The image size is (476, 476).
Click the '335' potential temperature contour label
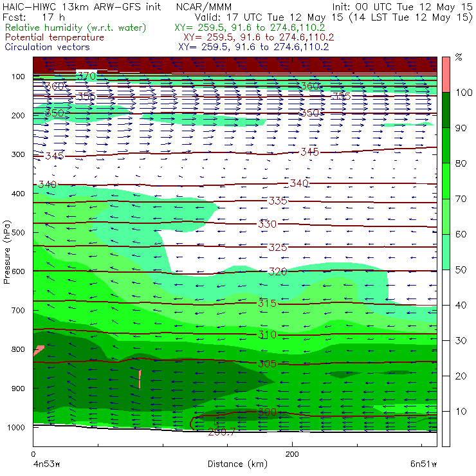click(278, 201)
